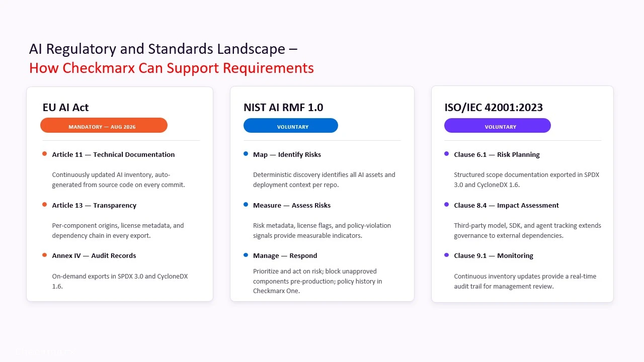Select the NIST AI RMF 1.0 heading
This screenshot has height=362, width=644.
[x=283, y=107]
